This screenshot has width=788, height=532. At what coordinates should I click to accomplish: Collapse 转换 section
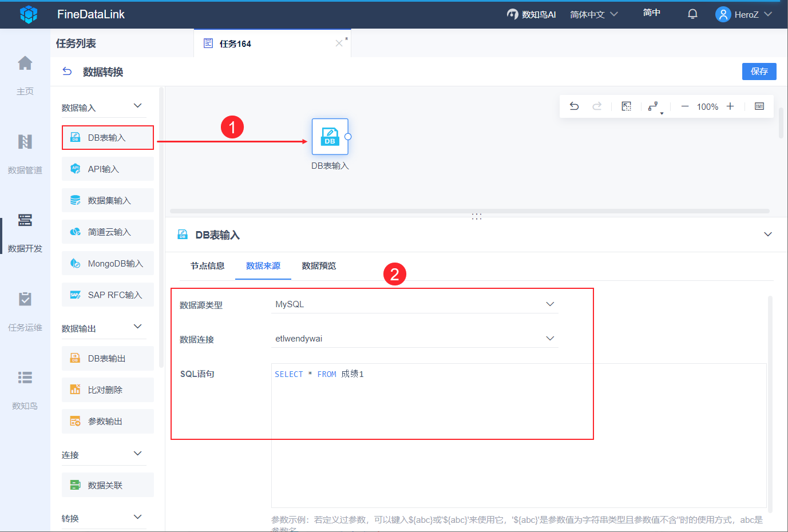(x=137, y=517)
